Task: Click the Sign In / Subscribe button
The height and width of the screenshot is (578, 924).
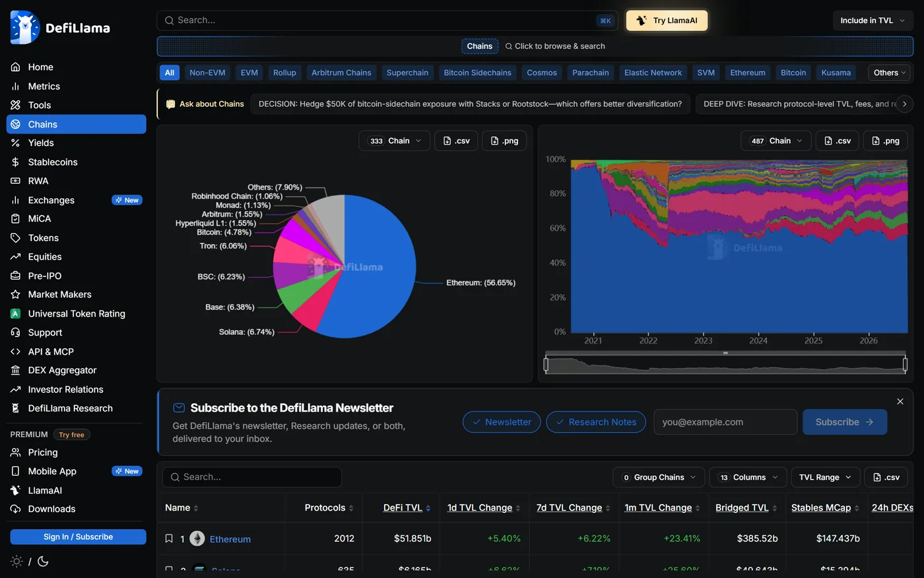Action: 78,537
